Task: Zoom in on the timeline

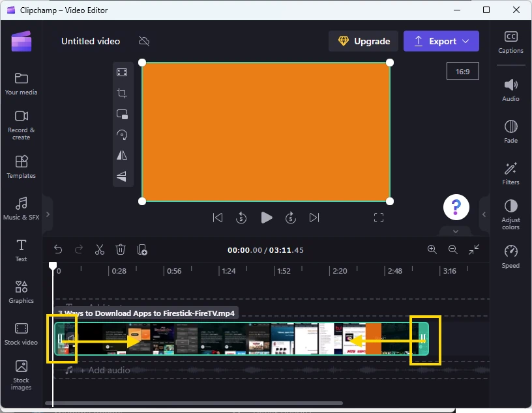Action: (432, 249)
